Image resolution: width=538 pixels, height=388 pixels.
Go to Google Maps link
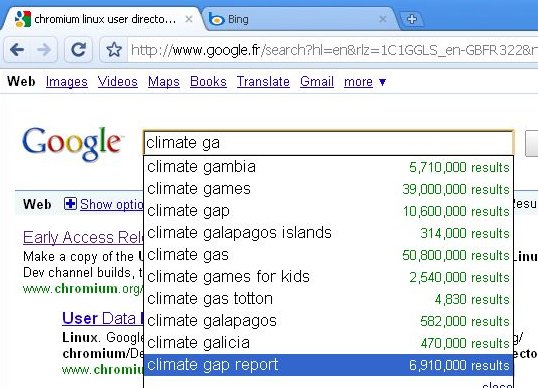pos(164,82)
